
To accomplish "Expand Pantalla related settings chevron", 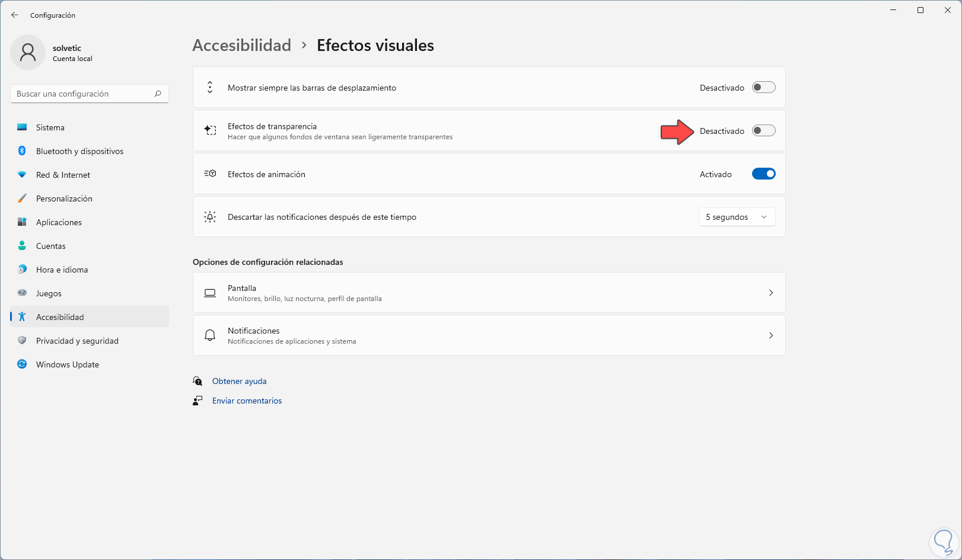I will (770, 293).
